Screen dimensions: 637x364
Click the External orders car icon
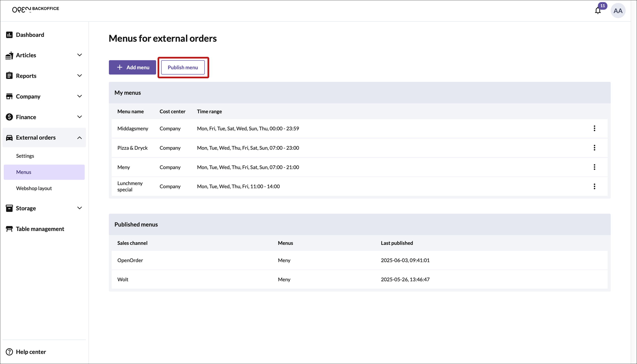click(x=9, y=138)
